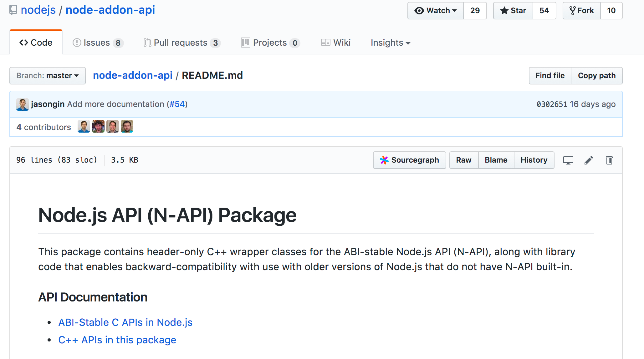Click jasongin's avatar in commit bar

click(x=23, y=104)
